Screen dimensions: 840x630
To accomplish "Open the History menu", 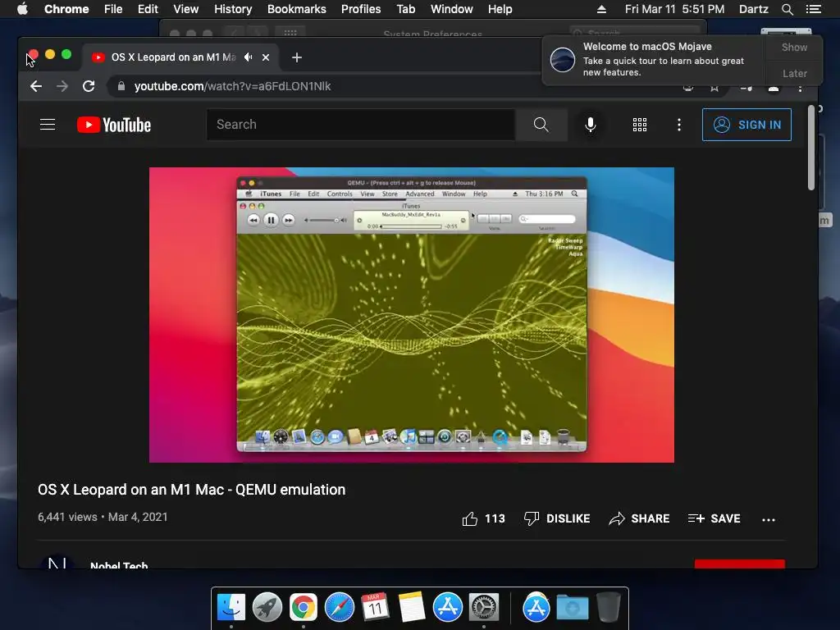I will coord(233,9).
